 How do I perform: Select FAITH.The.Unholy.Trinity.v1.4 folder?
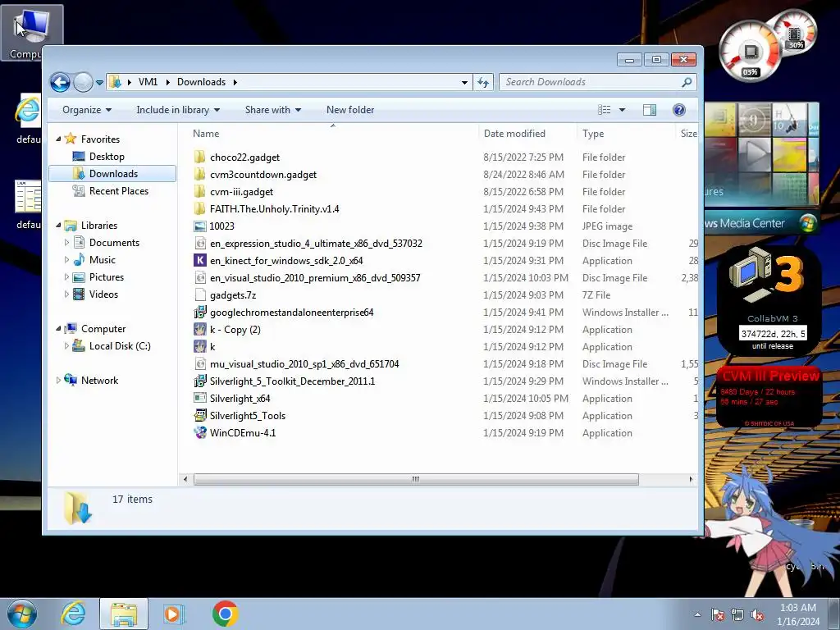(274, 209)
